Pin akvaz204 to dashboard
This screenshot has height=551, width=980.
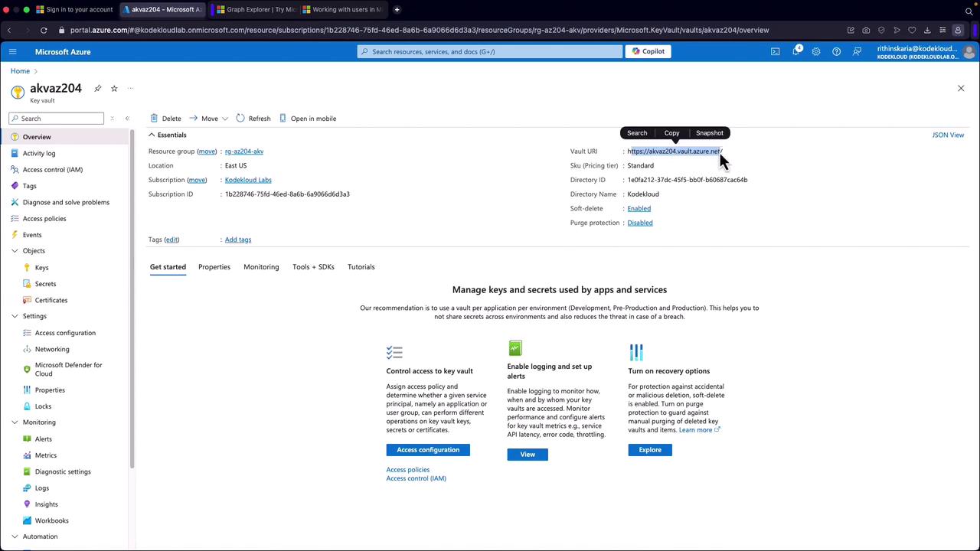(98, 88)
